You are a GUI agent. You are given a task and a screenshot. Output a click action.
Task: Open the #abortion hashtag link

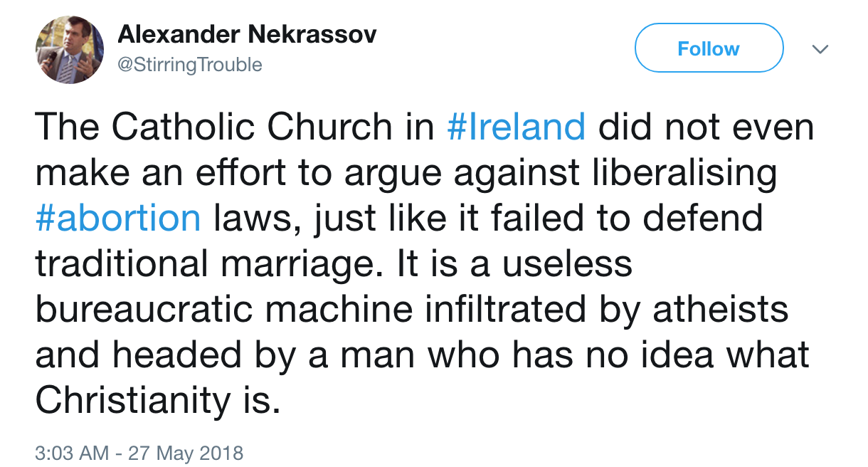click(118, 219)
